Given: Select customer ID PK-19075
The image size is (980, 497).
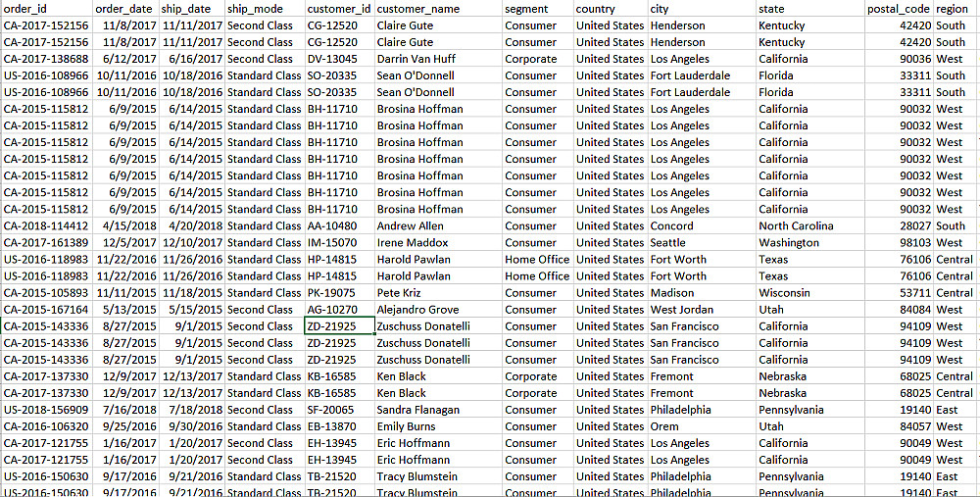Looking at the screenshot, I should coord(339,292).
